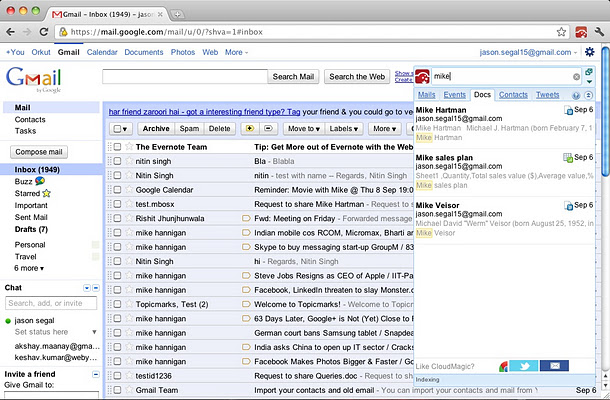Click the CloudMagic extension icon in browser toolbar

[581, 32]
